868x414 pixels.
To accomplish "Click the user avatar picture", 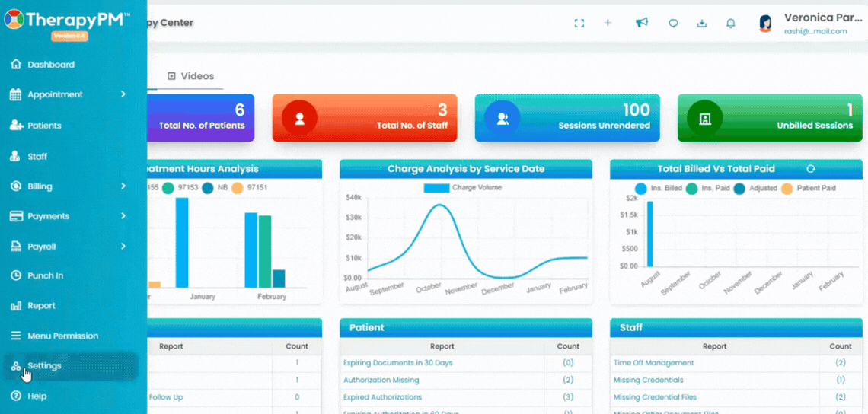I will 765,24.
